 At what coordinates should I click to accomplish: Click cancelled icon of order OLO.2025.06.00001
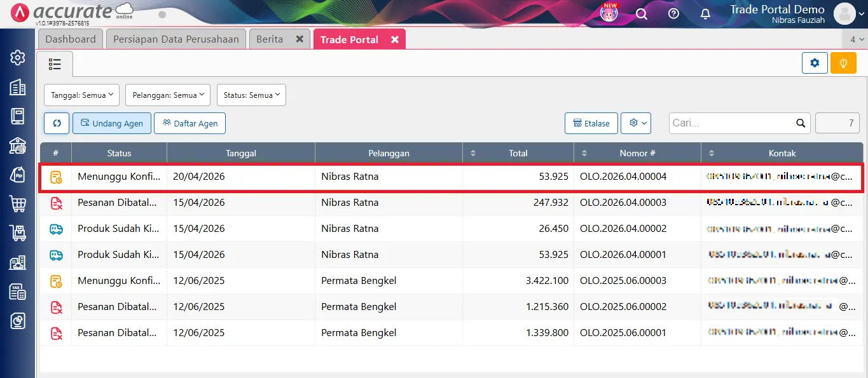56,333
